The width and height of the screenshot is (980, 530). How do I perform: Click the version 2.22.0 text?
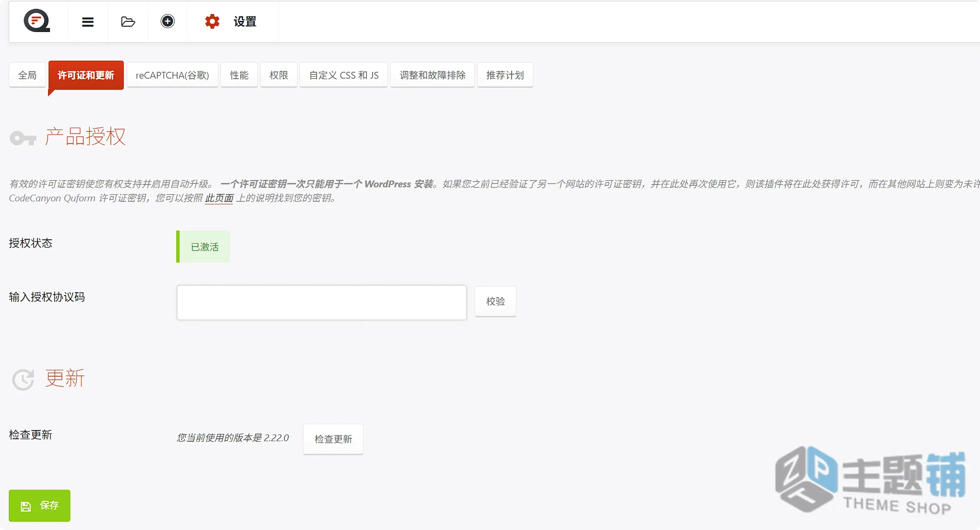click(233, 438)
